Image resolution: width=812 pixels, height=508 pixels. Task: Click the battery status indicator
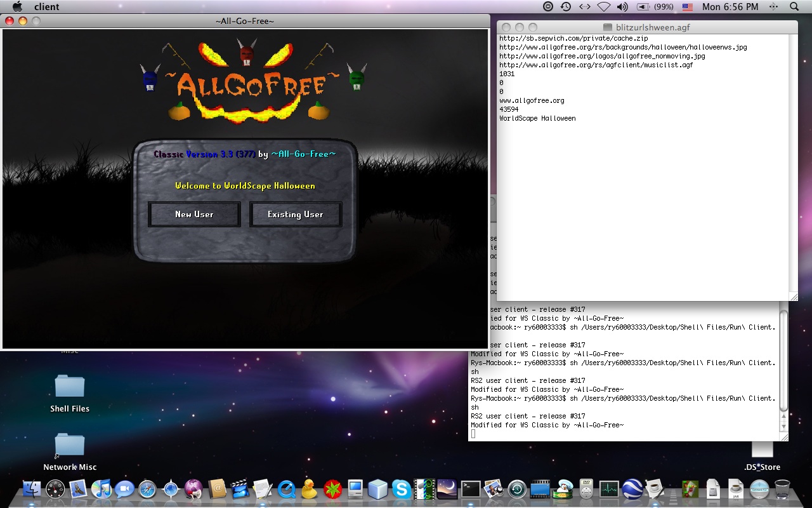coord(655,7)
